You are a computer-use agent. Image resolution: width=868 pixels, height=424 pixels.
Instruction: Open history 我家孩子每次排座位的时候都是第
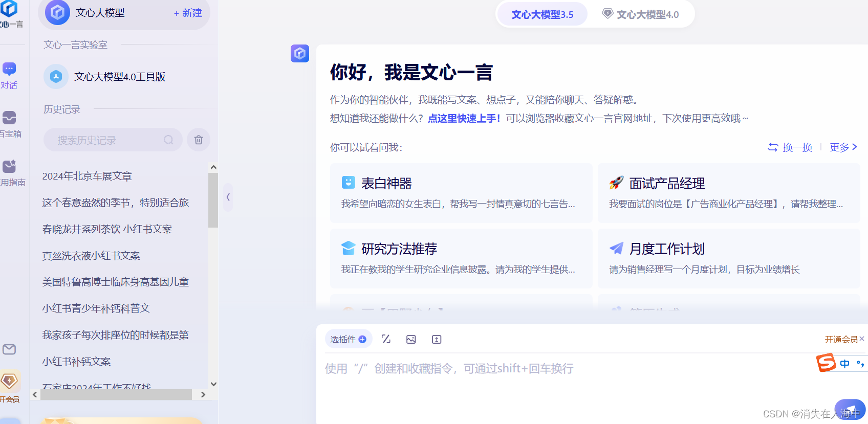pos(116,335)
